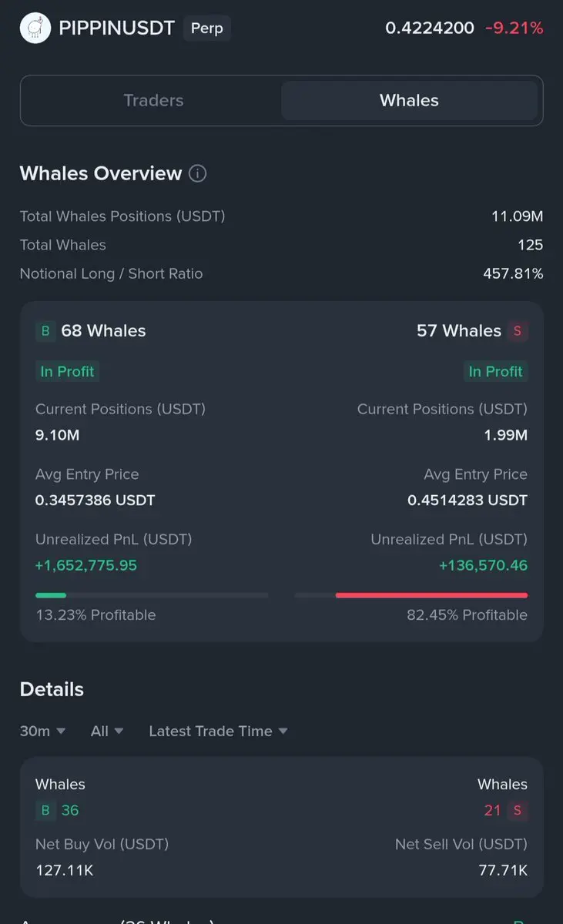The image size is (563, 924).
Task: Select the Whales tab
Action: pyautogui.click(x=409, y=100)
